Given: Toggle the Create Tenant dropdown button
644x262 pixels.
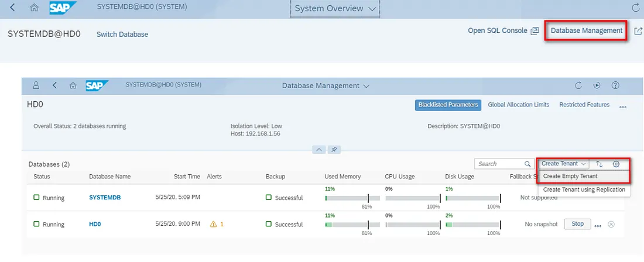Looking at the screenshot, I should tap(563, 164).
